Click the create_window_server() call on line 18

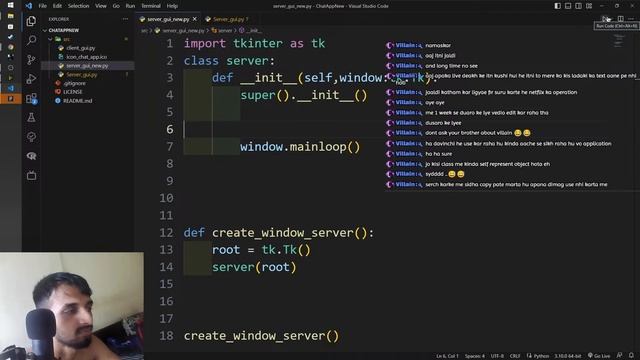(261, 336)
